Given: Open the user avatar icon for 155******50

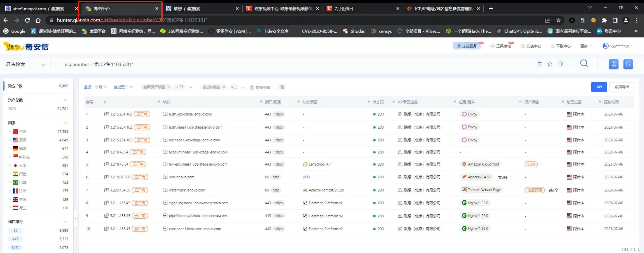Looking at the screenshot, I should (x=605, y=46).
